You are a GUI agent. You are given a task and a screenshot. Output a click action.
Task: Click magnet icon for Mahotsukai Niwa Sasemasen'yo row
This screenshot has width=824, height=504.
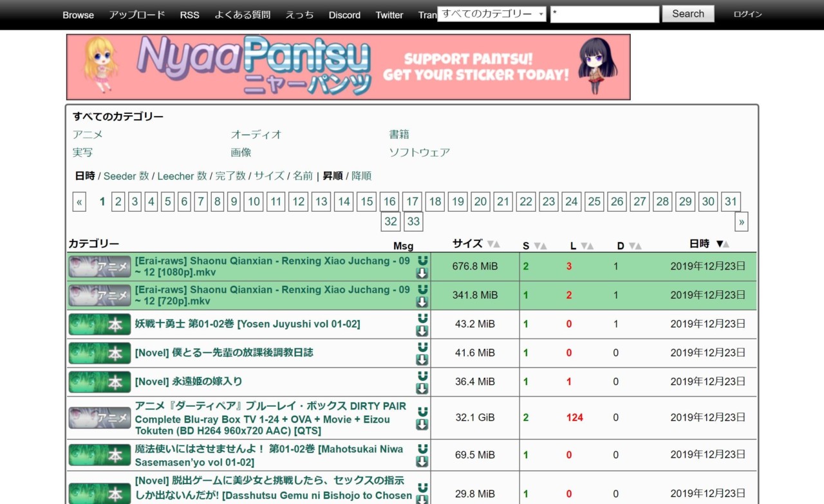click(x=422, y=449)
